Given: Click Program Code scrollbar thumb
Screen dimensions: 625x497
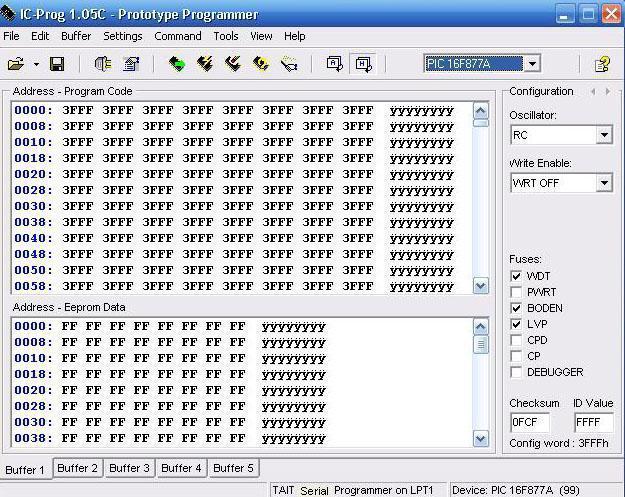Looking at the screenshot, I should pyautogui.click(x=481, y=123).
